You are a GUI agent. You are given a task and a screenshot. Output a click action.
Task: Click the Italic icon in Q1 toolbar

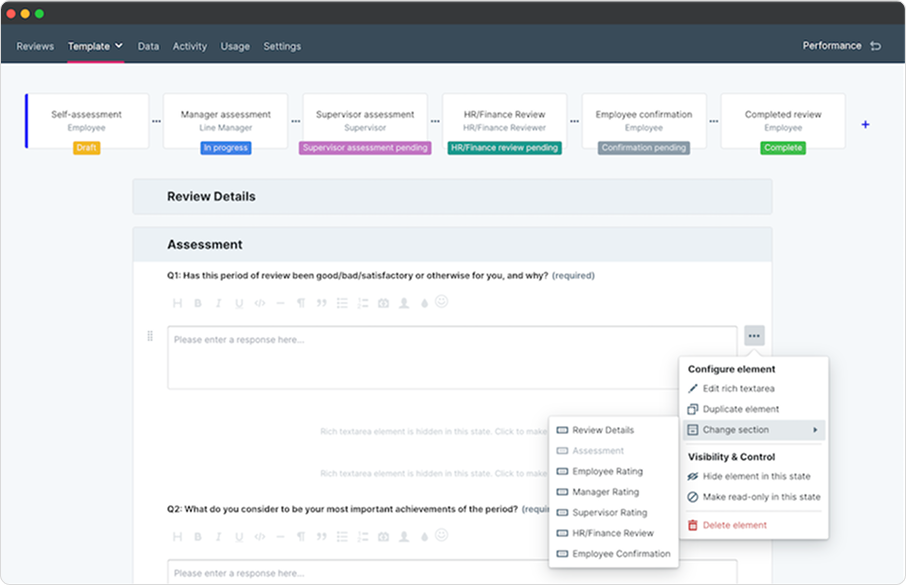click(x=218, y=303)
